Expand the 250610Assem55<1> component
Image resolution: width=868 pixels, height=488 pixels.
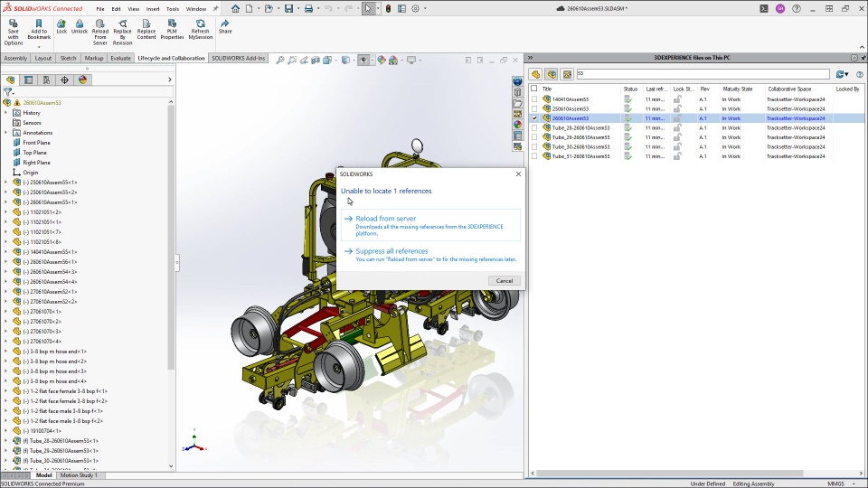(6, 183)
